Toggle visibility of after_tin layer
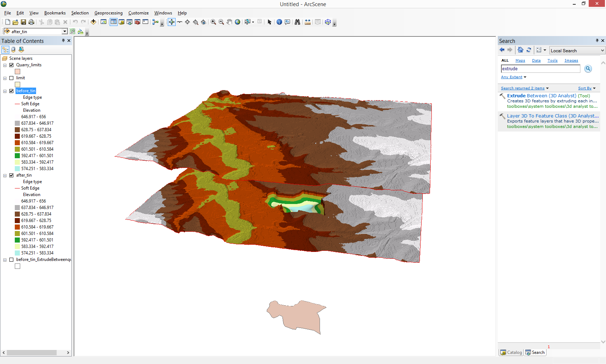 click(12, 175)
